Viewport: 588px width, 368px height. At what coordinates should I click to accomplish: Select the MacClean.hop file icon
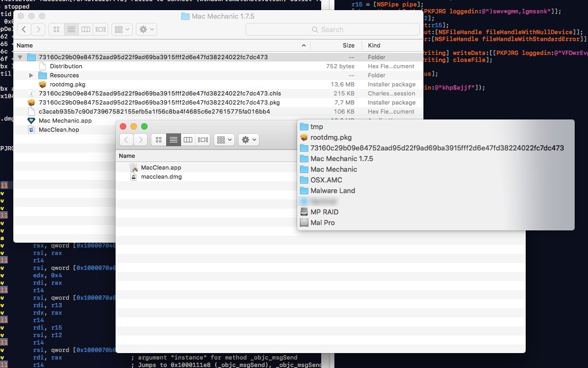coord(31,130)
